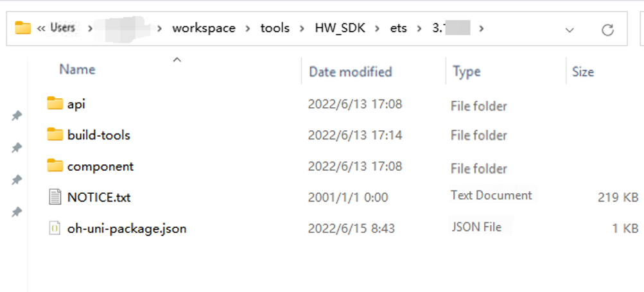Select the component folder name

click(100, 166)
